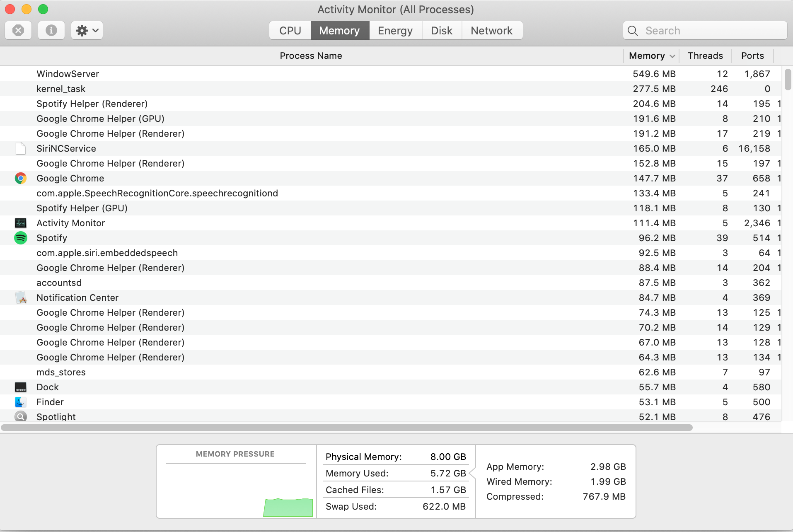
Task: Select the kernel_task process
Action: point(391,89)
